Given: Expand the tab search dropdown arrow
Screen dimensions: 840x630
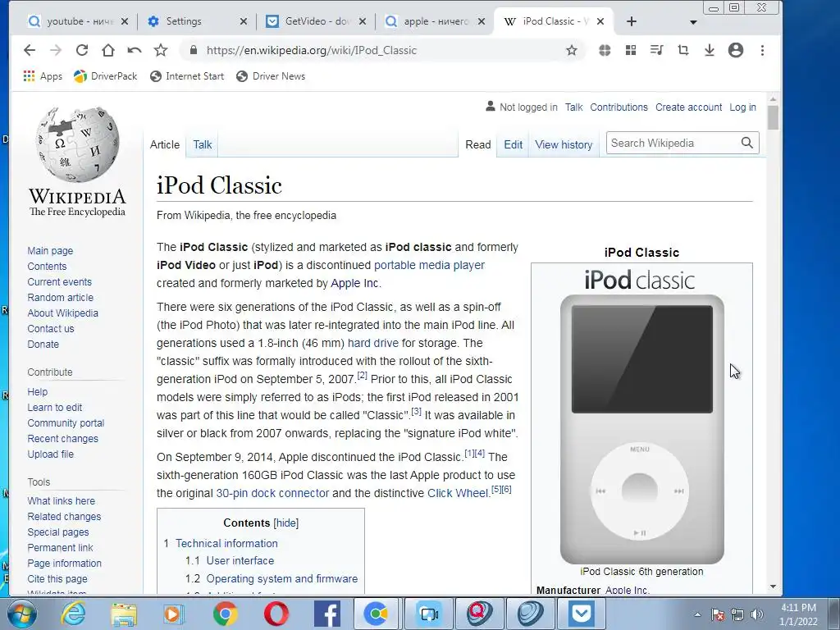Looking at the screenshot, I should 693,22.
